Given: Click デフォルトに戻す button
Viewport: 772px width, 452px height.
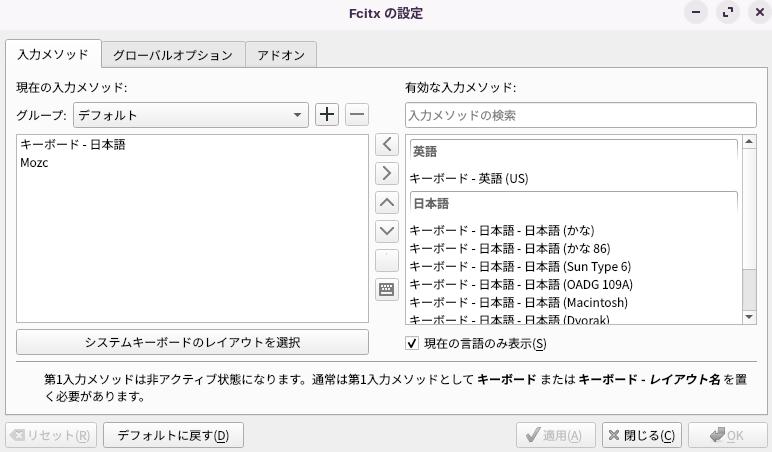Looking at the screenshot, I should pyautogui.click(x=173, y=435).
